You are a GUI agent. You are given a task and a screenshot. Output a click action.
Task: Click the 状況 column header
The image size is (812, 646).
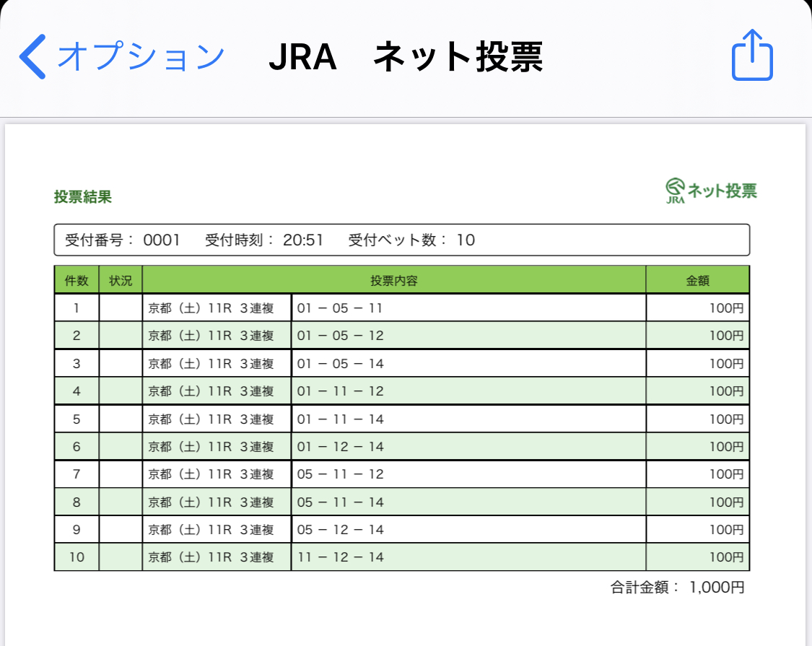(121, 280)
